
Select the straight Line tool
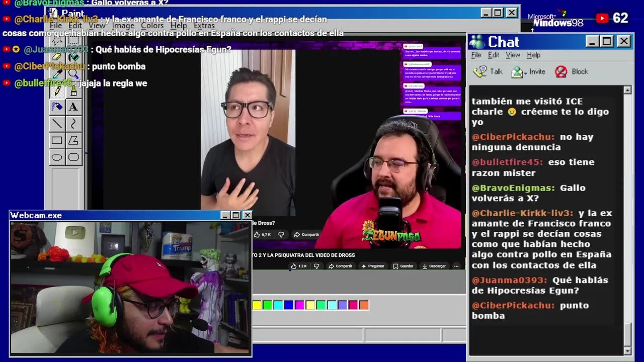[57, 124]
